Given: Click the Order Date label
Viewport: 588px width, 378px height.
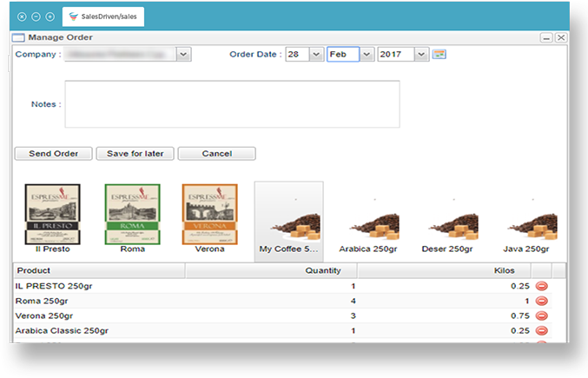Looking at the screenshot, I should coord(255,55).
